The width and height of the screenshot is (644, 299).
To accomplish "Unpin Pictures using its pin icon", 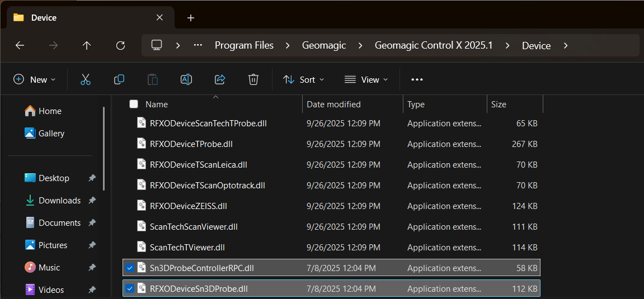I will click(x=92, y=245).
